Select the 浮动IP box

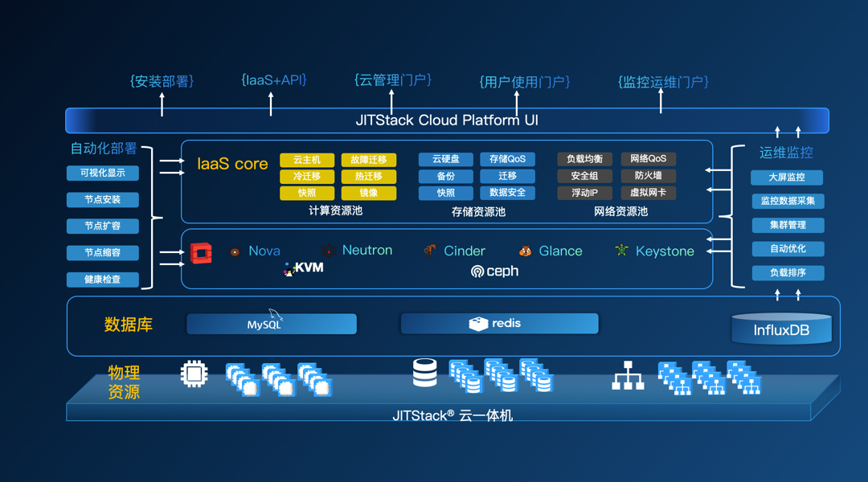(584, 193)
